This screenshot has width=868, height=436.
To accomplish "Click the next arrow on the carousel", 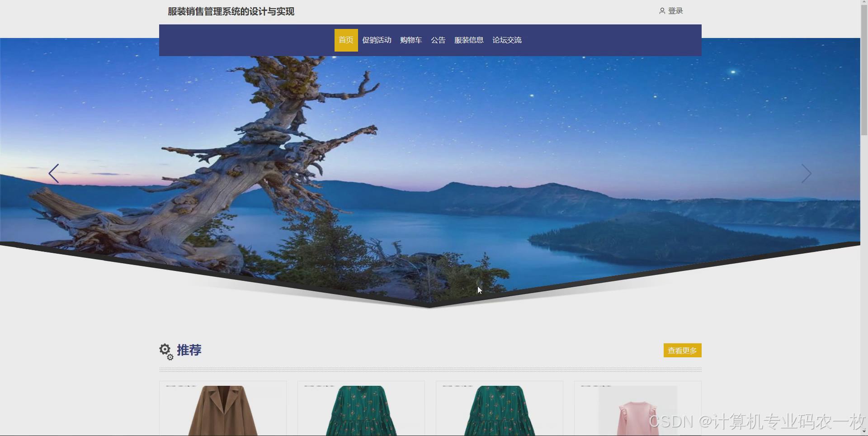I will [807, 173].
